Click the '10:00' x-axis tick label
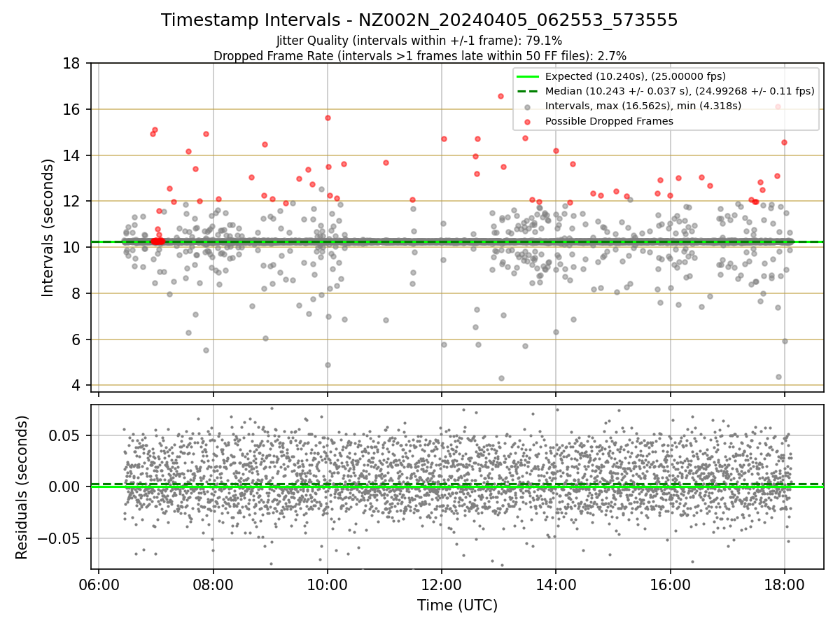Image resolution: width=840 pixels, height=630 pixels. 327,584
